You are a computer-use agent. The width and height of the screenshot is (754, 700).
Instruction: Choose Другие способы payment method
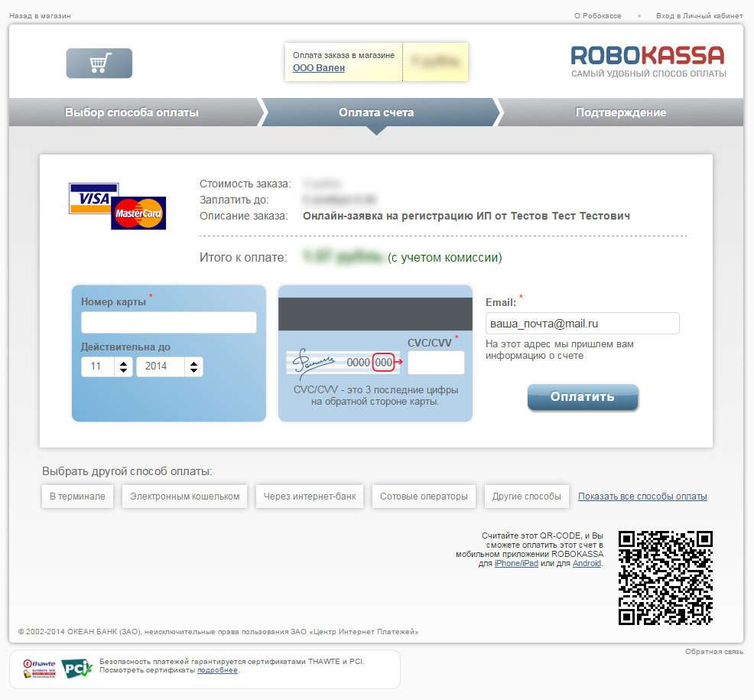pos(527,497)
